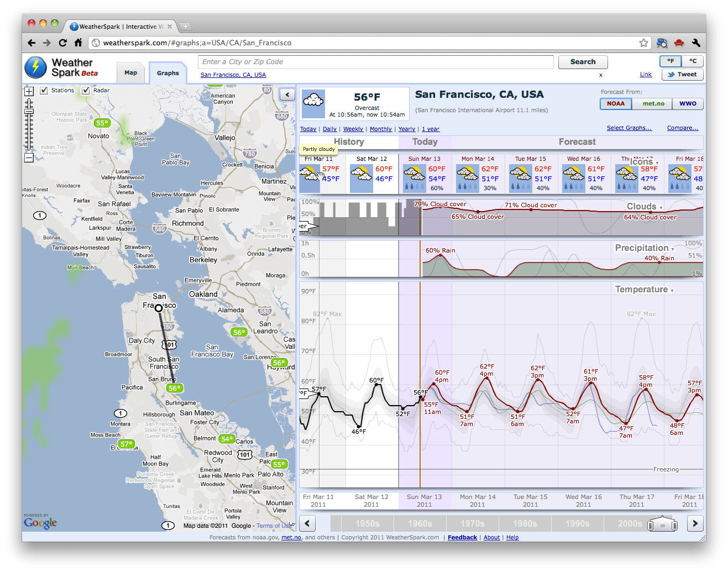
Task: Zoom out with the map minus icon
Action: 29,159
